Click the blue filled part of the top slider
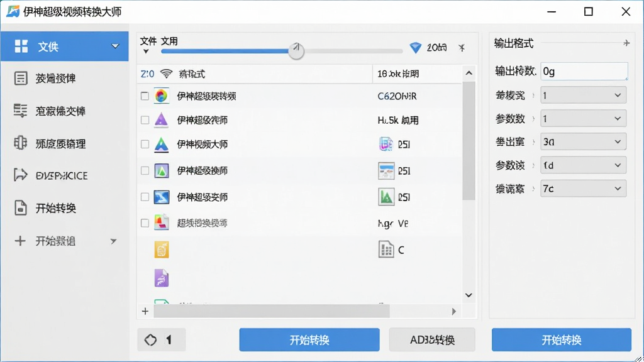This screenshot has width=644, height=362. [x=225, y=52]
